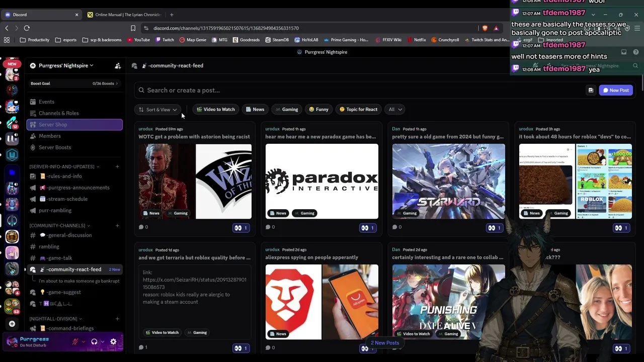644x362 pixels.
Task: Collapse the SERVER-INFO-AND-UPDATES category
Action: (64, 166)
